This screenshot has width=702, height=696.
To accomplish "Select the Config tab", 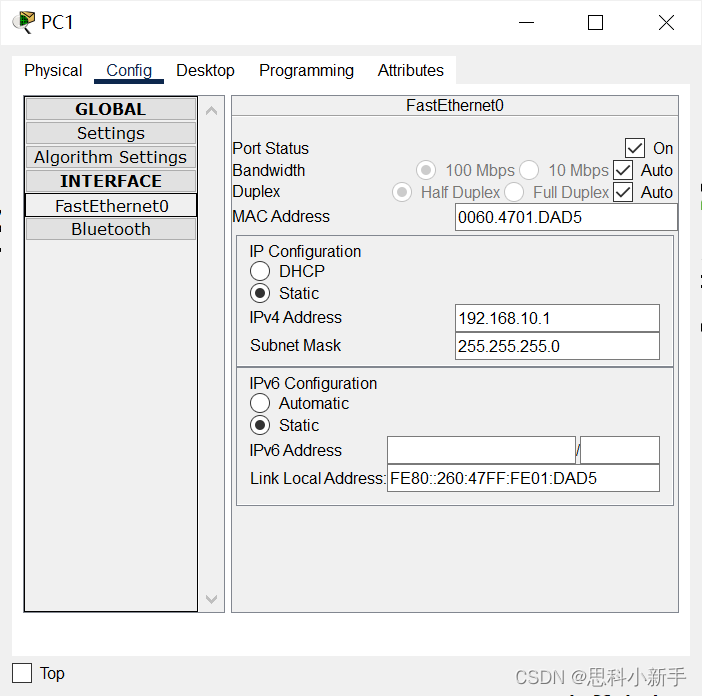I will point(129,70).
